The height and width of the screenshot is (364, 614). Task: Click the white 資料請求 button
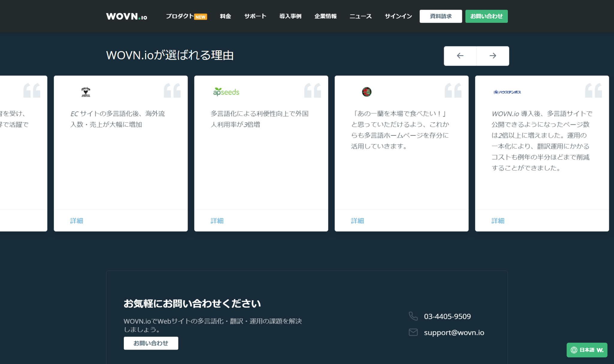click(x=441, y=16)
